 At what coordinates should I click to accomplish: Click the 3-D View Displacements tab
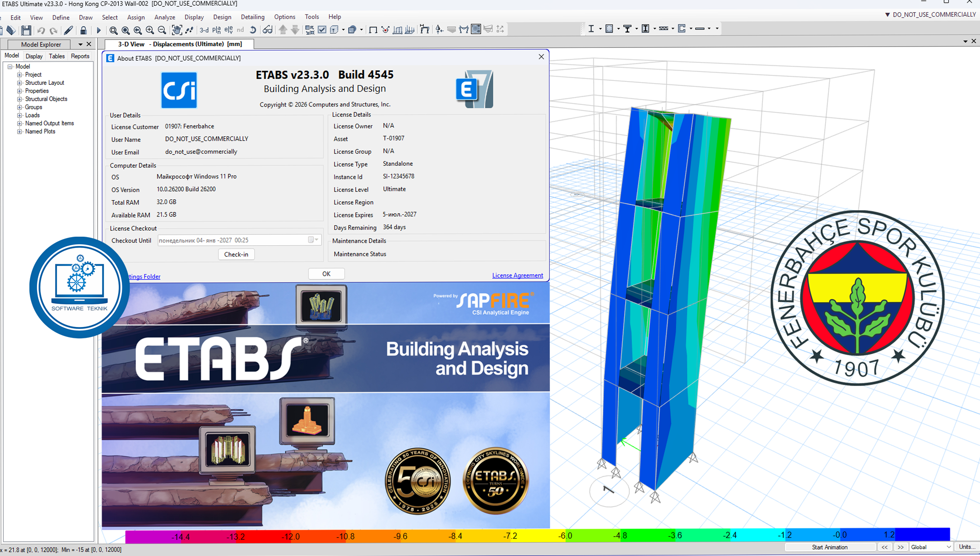pos(180,44)
